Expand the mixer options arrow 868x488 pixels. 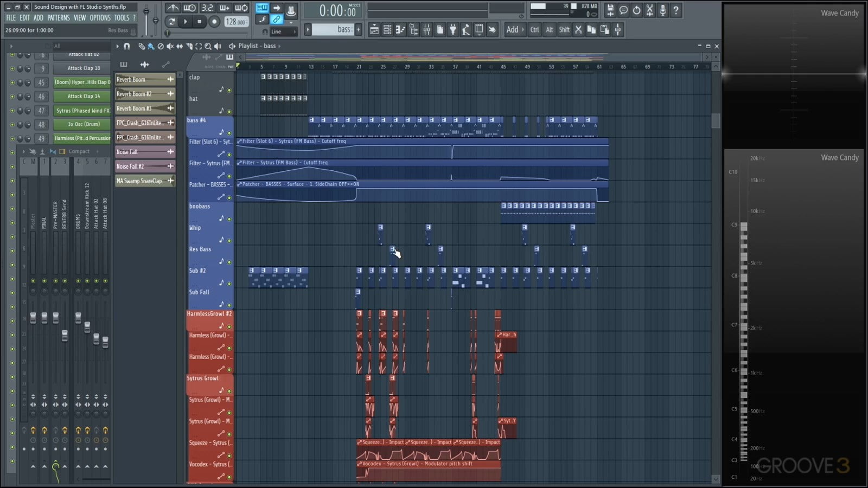23,151
